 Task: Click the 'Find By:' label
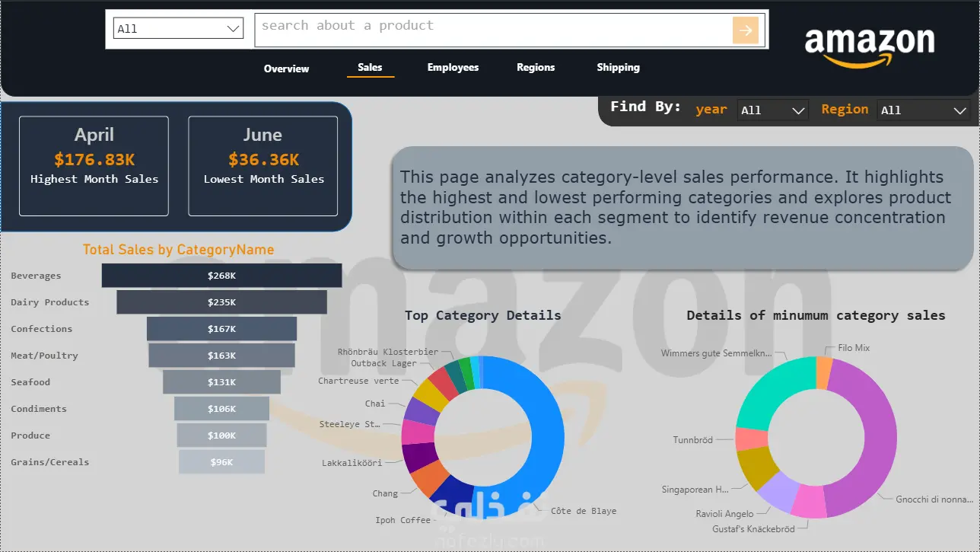click(x=645, y=107)
